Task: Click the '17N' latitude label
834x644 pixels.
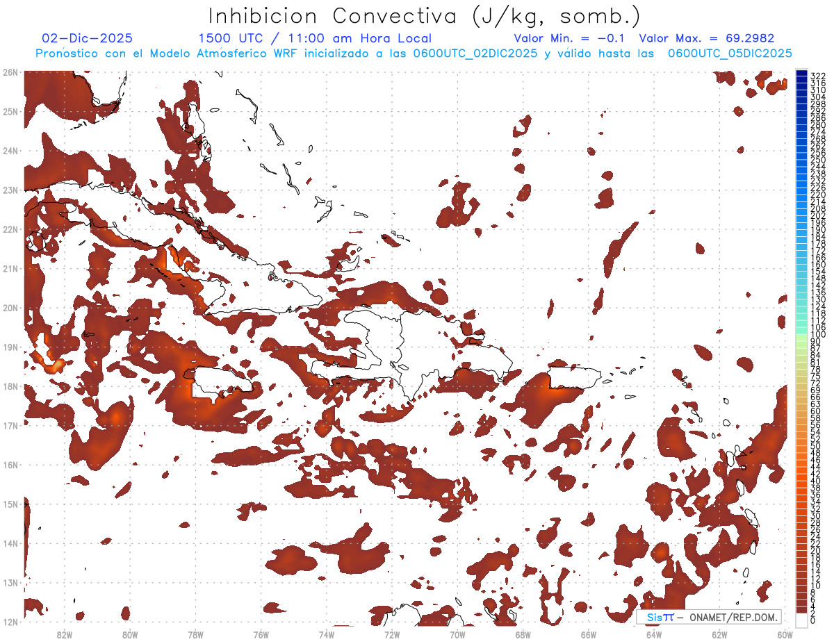Action: pos(10,425)
